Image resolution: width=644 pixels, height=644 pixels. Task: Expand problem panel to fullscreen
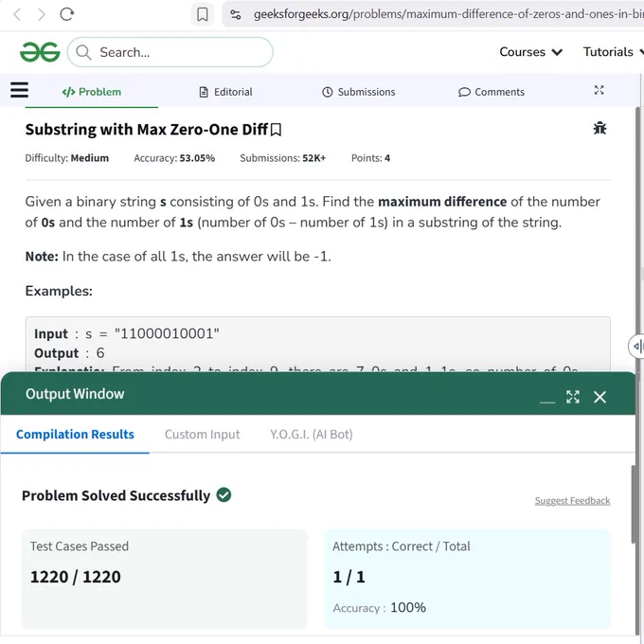click(x=599, y=90)
